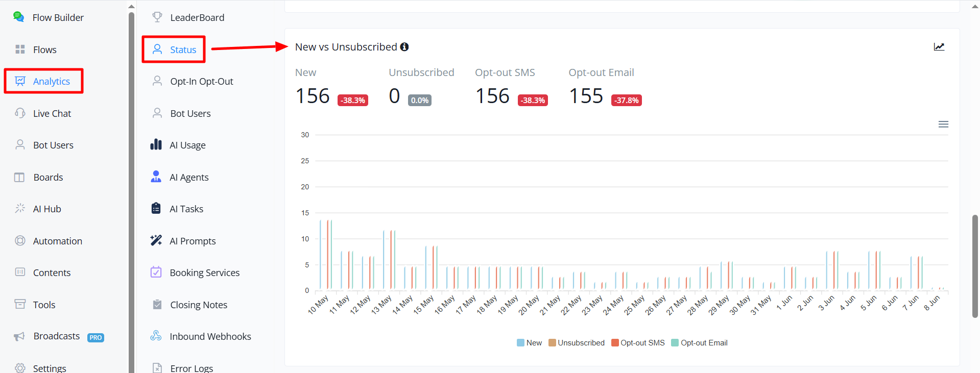Click the Flow Builder logo icon

tap(19, 17)
